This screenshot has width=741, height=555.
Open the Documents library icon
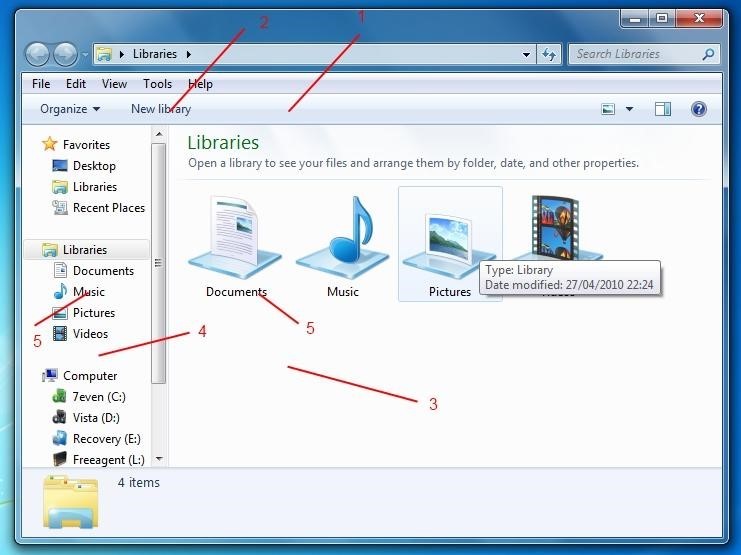coord(236,239)
